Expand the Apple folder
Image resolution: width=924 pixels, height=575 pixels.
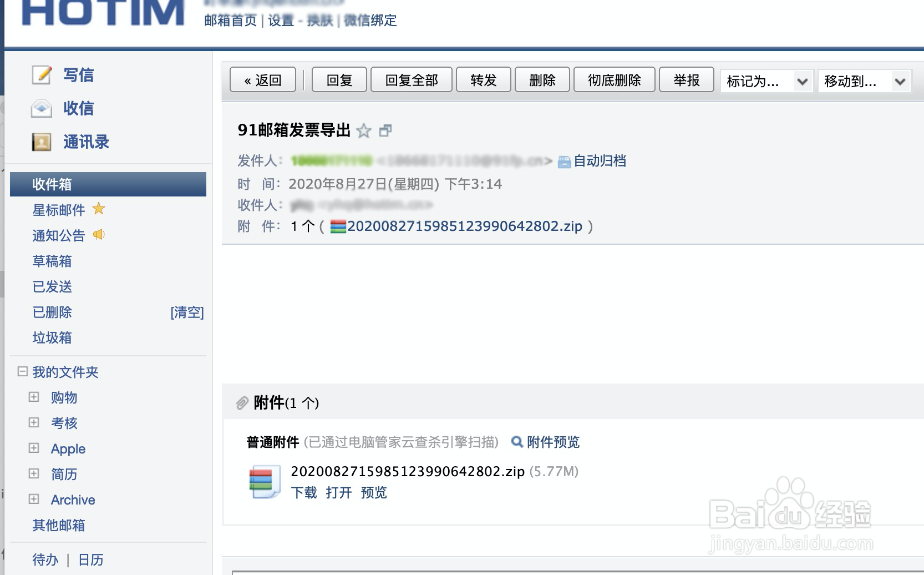point(34,448)
